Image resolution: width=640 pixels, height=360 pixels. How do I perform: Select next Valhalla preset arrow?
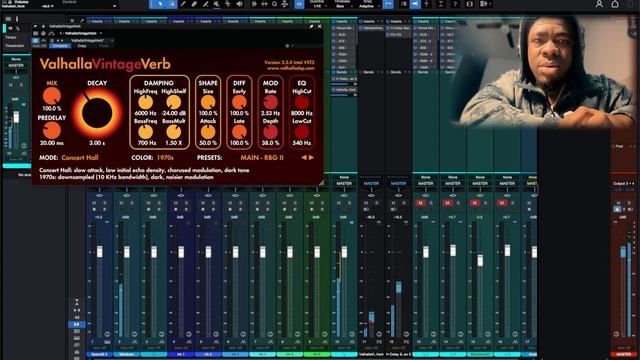click(311, 158)
